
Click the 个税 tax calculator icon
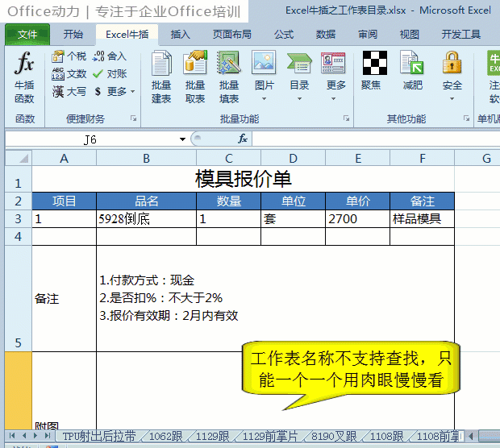69,56
